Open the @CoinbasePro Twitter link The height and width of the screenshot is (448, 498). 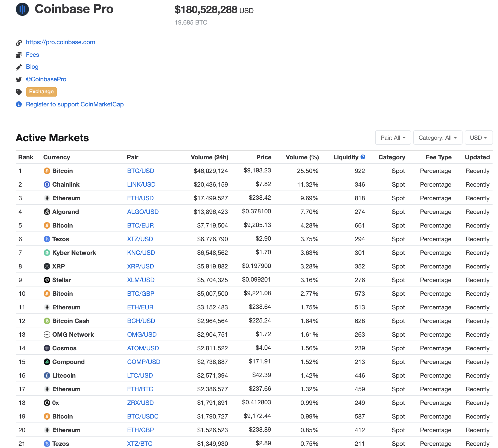click(x=46, y=79)
